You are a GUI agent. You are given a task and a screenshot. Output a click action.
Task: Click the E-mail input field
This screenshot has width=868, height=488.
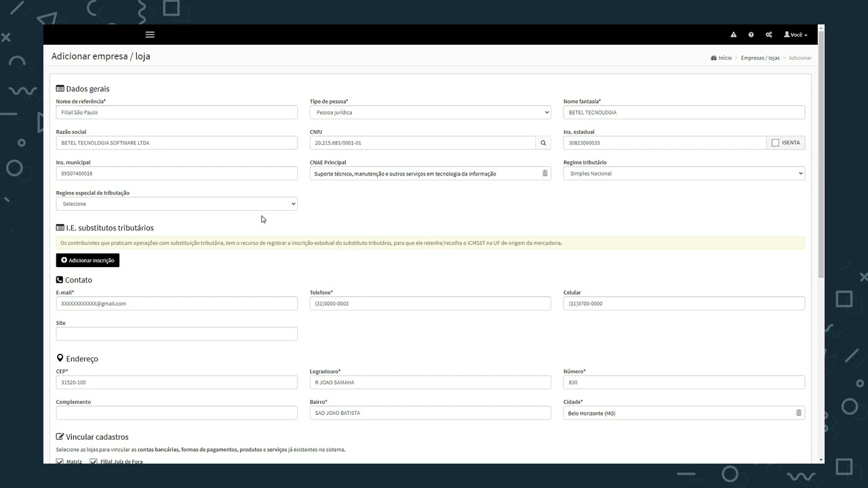pyautogui.click(x=177, y=304)
